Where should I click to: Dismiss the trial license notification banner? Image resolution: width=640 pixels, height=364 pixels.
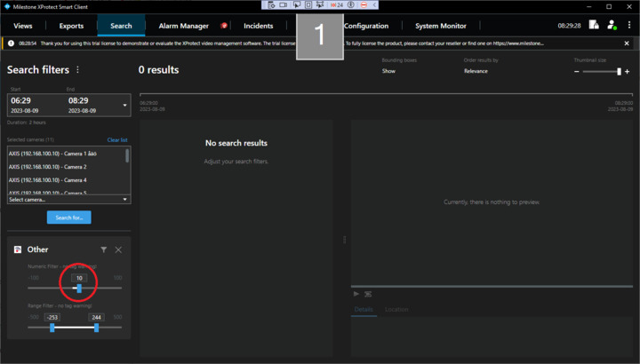click(626, 43)
